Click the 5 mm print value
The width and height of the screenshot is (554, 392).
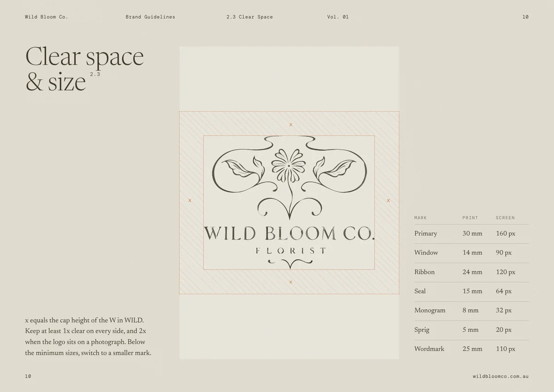[470, 330]
